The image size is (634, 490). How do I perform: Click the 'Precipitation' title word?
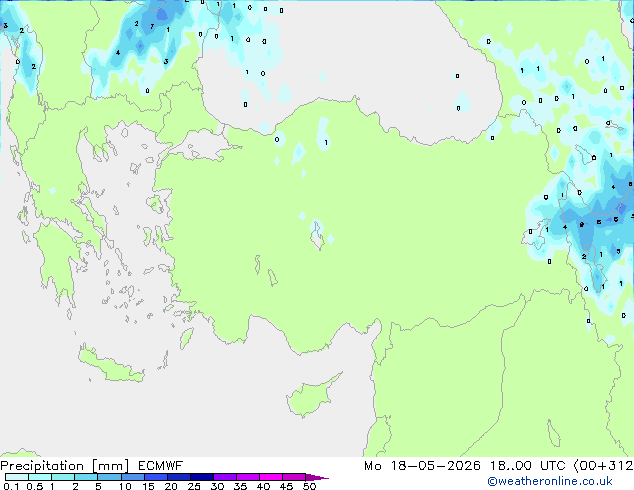click(42, 466)
